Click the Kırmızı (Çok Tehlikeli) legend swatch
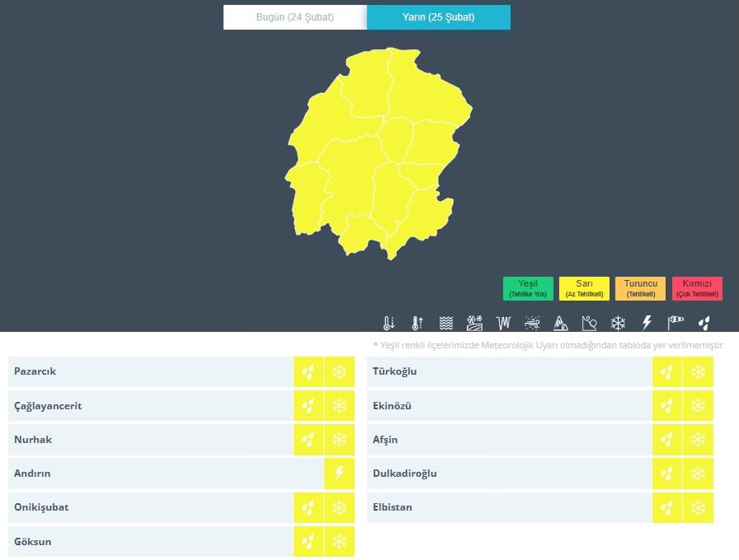The height and width of the screenshot is (560, 739). (697, 288)
